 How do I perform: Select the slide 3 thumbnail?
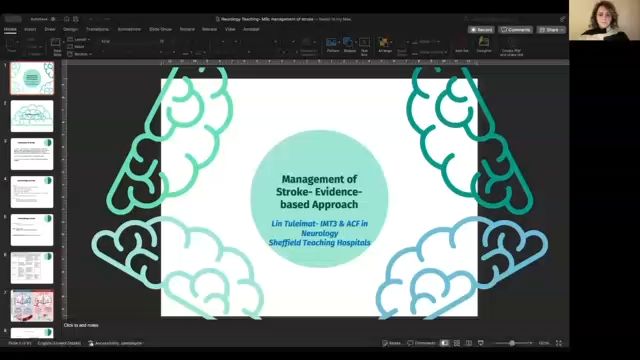32,154
